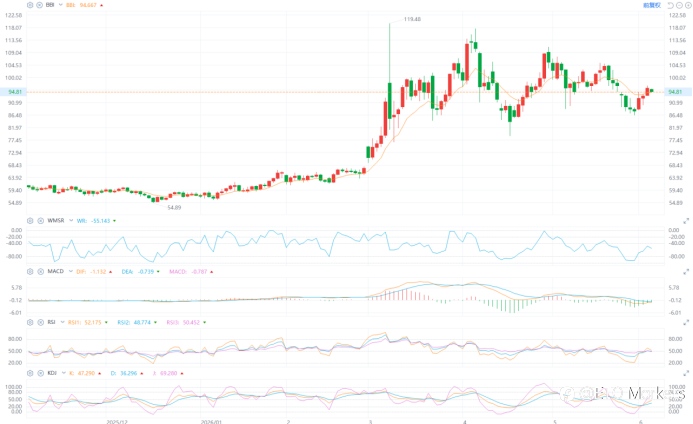Viewport: 693px width, 424px height.
Task: Maximize the KDJ panel with expand arrows
Action: point(686,374)
